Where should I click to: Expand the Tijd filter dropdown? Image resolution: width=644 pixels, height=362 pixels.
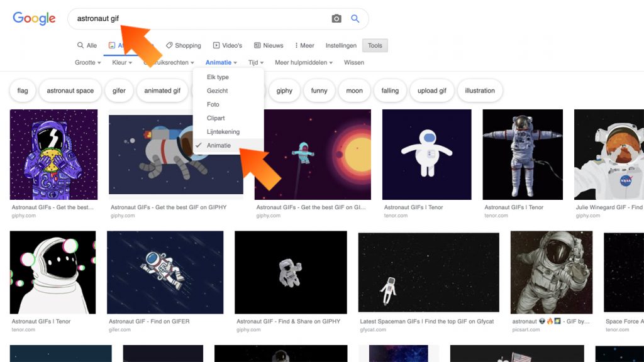[256, 62]
